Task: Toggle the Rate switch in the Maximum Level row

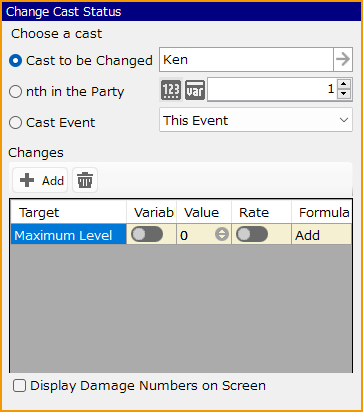Action: point(252,234)
